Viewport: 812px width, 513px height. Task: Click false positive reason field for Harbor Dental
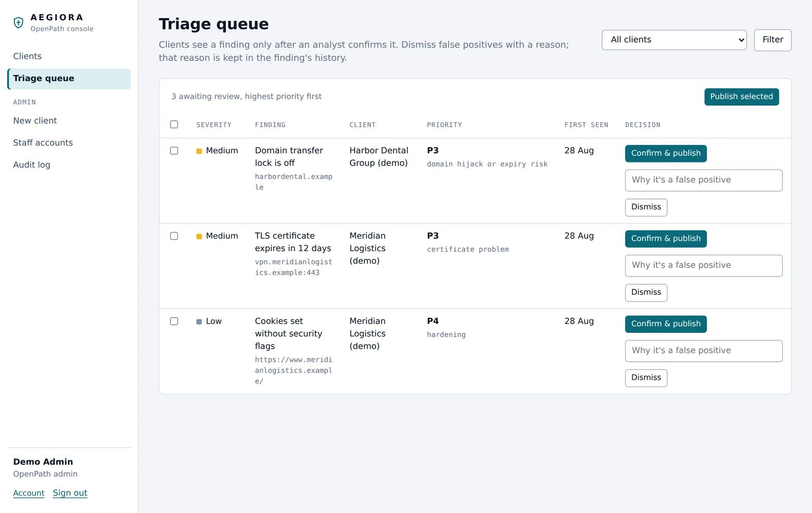click(703, 180)
